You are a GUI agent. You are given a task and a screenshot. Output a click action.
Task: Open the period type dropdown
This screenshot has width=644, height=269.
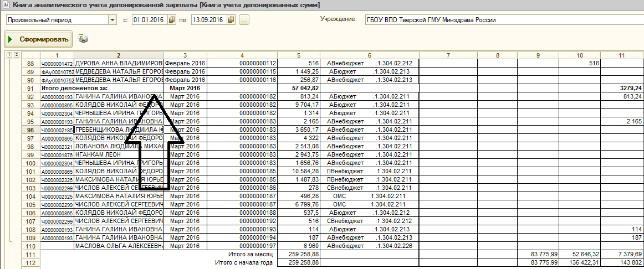113,20
